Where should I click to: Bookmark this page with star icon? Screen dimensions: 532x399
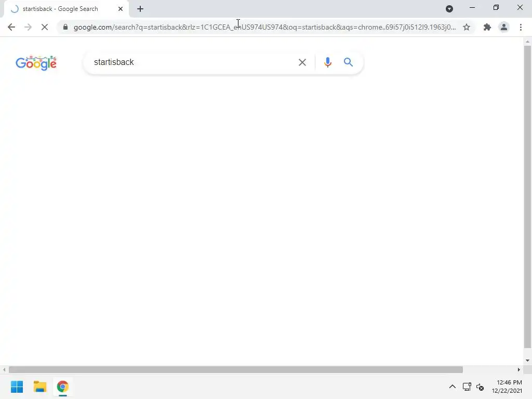pyautogui.click(x=467, y=27)
